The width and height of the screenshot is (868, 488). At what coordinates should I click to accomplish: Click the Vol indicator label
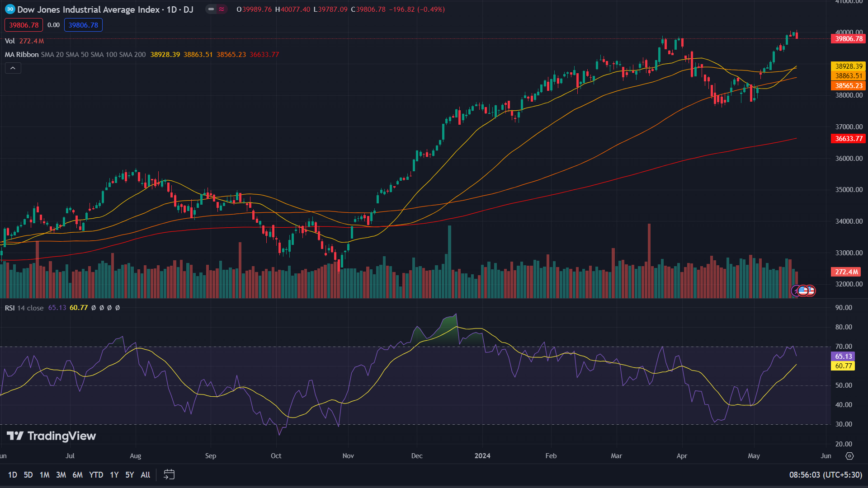point(10,41)
